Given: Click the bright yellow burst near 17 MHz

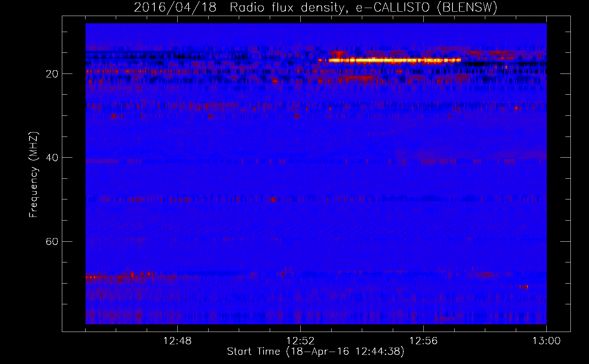Looking at the screenshot, I should (395, 60).
